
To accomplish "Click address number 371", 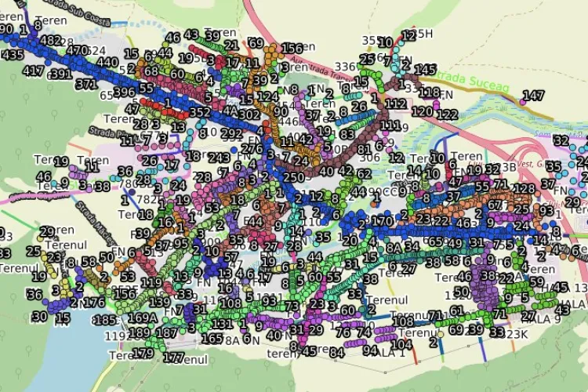I will 86,84.
